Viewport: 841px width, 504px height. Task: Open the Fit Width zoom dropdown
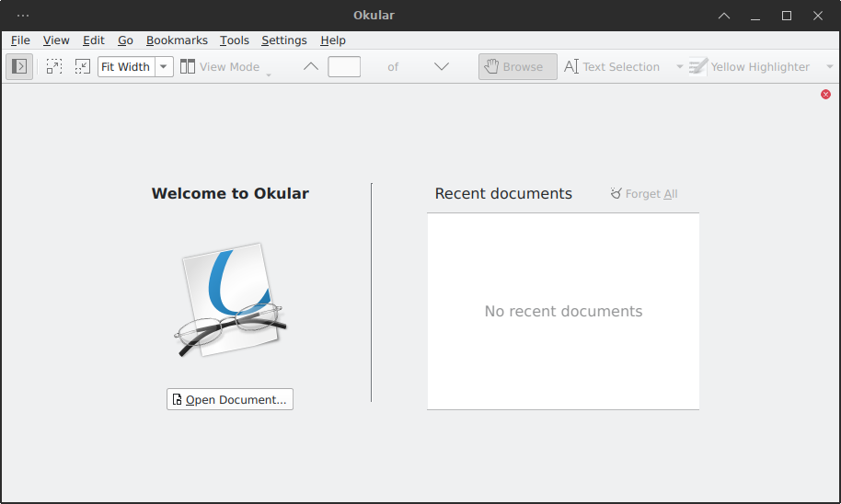tap(164, 66)
